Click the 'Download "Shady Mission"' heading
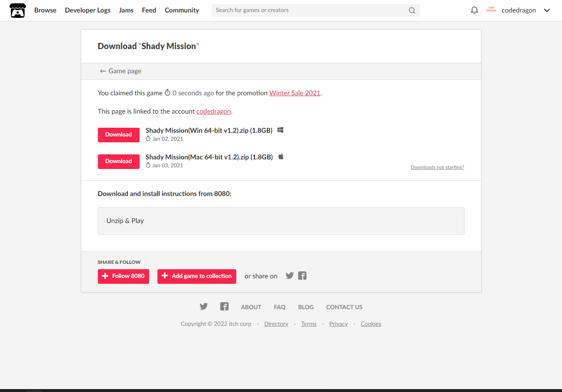 pos(148,46)
